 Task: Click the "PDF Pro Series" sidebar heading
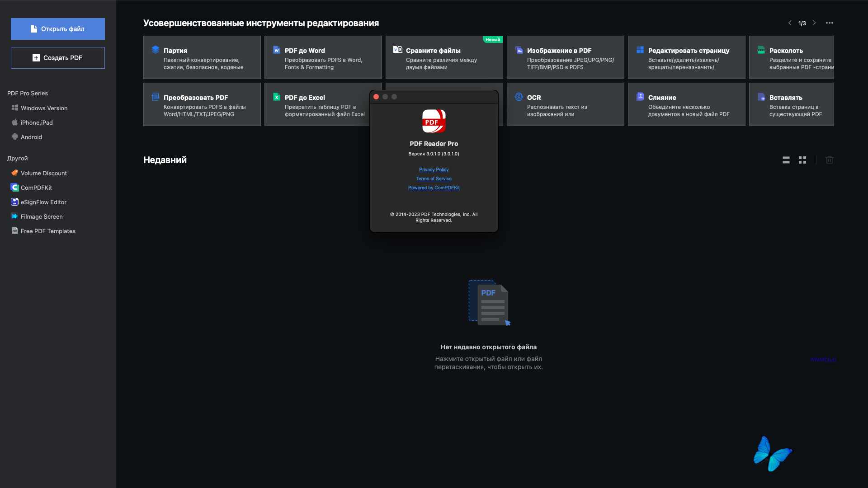[x=28, y=94]
